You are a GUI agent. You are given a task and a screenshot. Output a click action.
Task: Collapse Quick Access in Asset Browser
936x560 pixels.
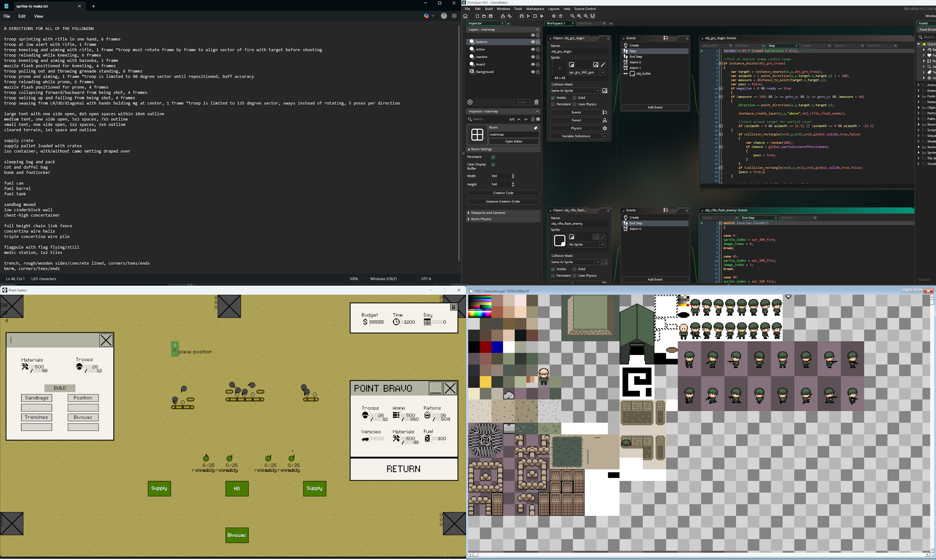pyautogui.click(x=919, y=44)
